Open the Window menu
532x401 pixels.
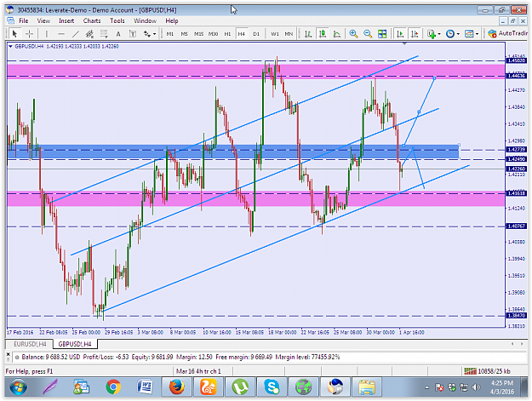(146, 20)
